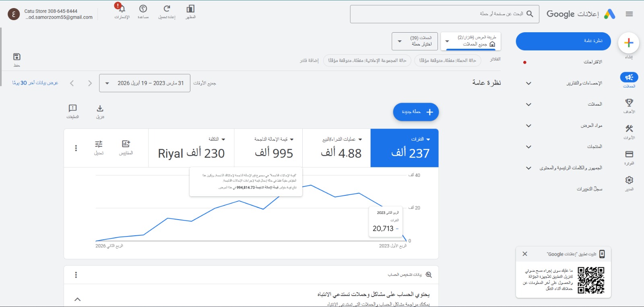Image resolution: width=644 pixels, height=307 pixels.
Task: Open طريقة العرض view selector dropdown
Action: click(x=471, y=41)
